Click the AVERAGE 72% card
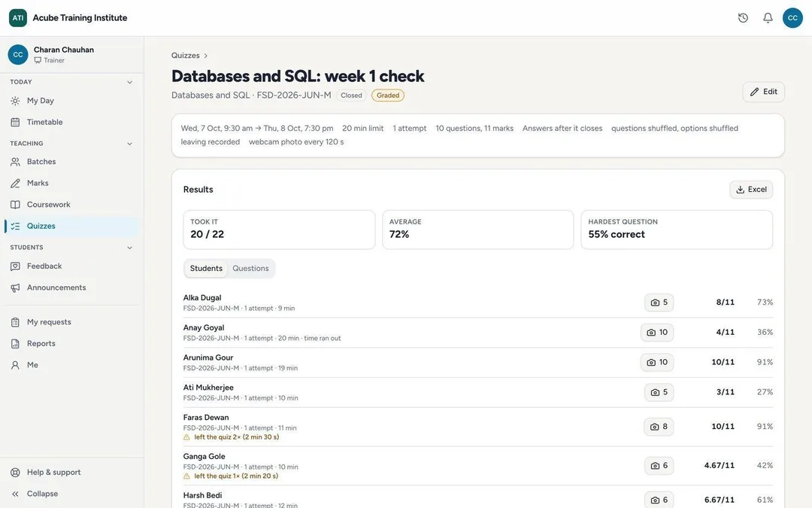812x508 pixels. click(x=478, y=230)
